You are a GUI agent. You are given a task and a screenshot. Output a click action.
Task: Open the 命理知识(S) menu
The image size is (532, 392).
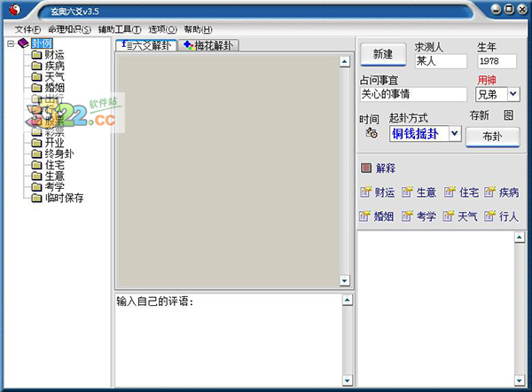point(69,29)
